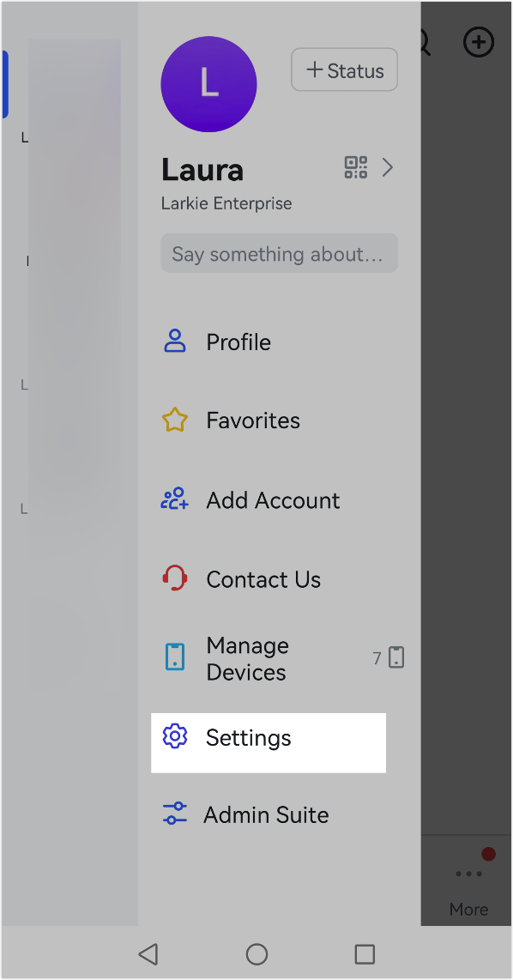Tap the plus circle icon at top right
This screenshot has width=513, height=980.
(x=478, y=41)
